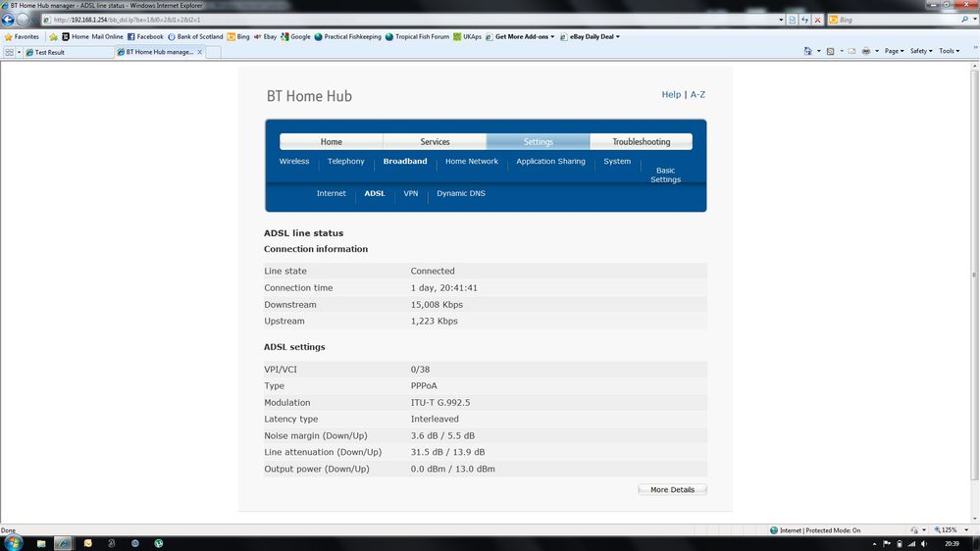Select the Troubleshooting main tab
This screenshot has width=980, height=551.
click(x=642, y=142)
